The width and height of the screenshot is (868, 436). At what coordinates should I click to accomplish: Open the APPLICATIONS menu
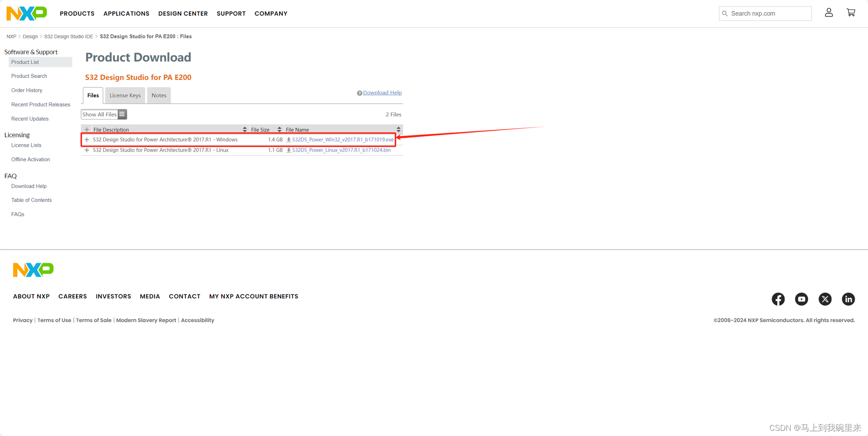tap(126, 13)
